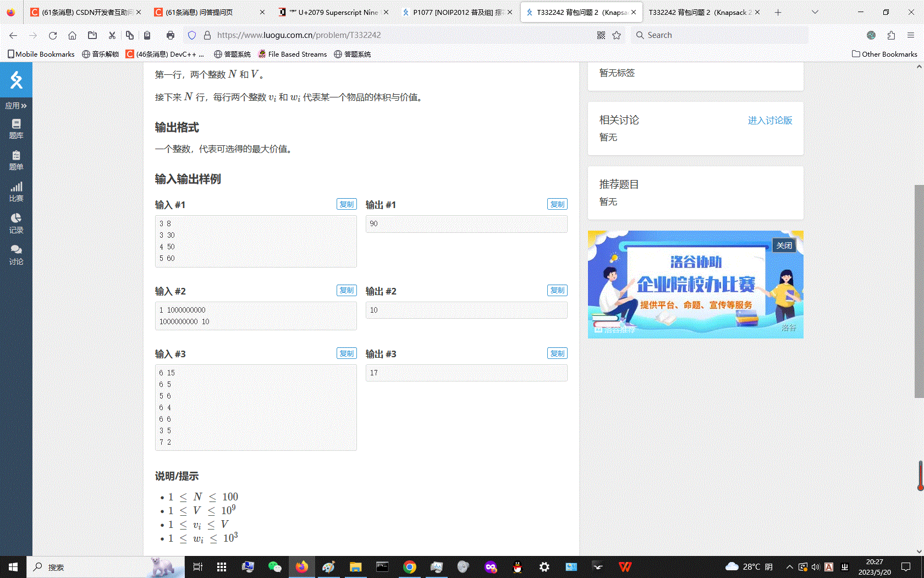Open the list all tabs dropdown
Image resolution: width=924 pixels, height=578 pixels.
(x=815, y=12)
